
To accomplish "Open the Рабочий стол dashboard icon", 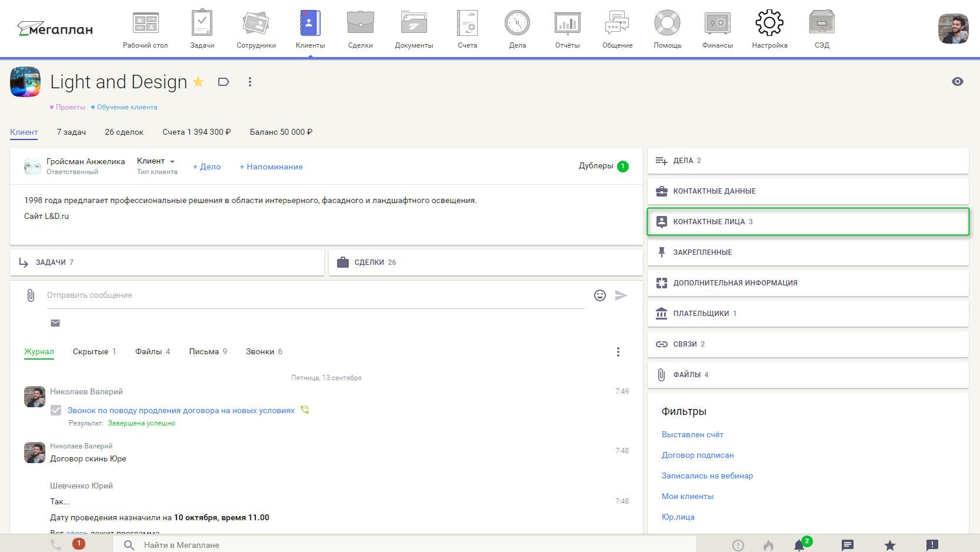I will point(145,24).
